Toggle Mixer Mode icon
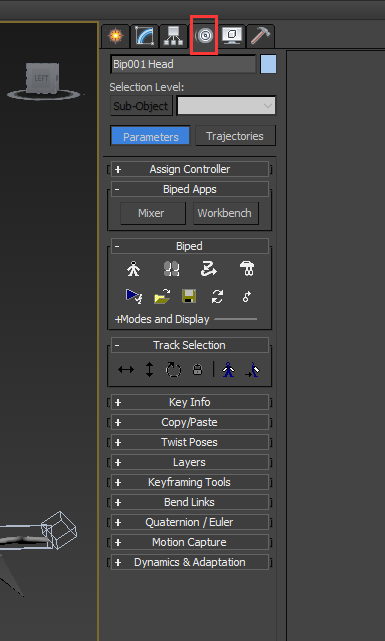This screenshot has height=641, width=385. 247,269
